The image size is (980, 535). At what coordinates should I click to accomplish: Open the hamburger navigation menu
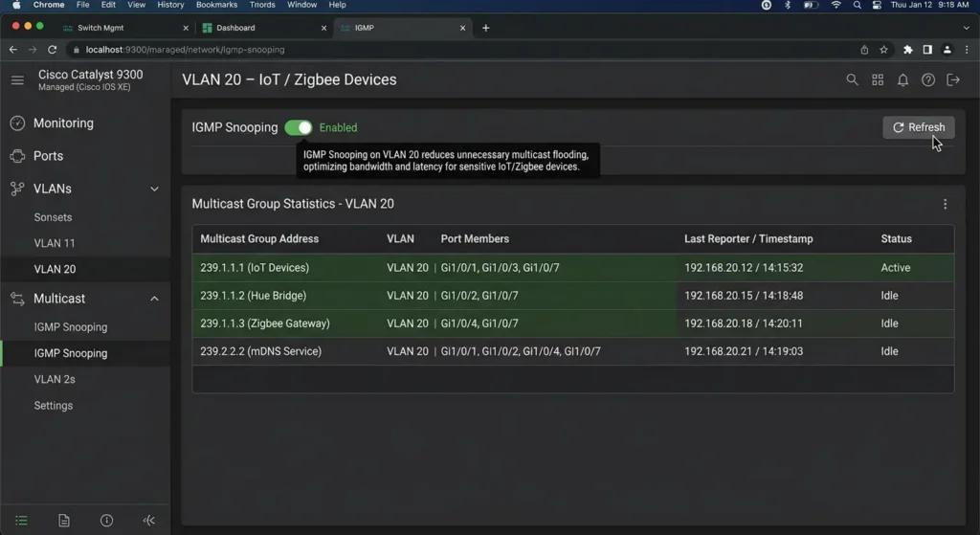point(17,80)
